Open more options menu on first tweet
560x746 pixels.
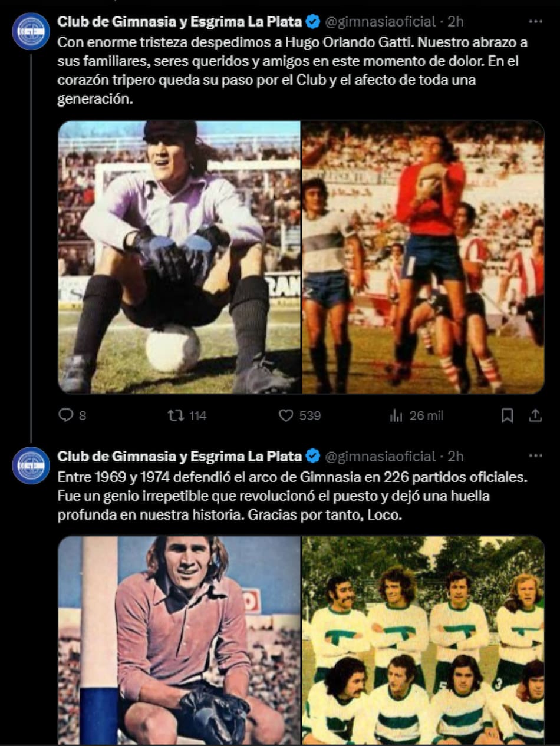pyautogui.click(x=535, y=22)
